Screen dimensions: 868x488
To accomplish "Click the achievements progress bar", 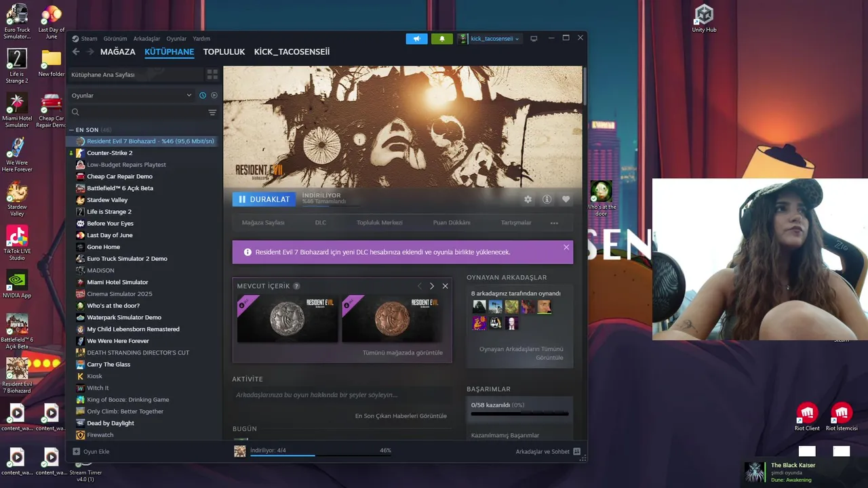I will pos(519,413).
